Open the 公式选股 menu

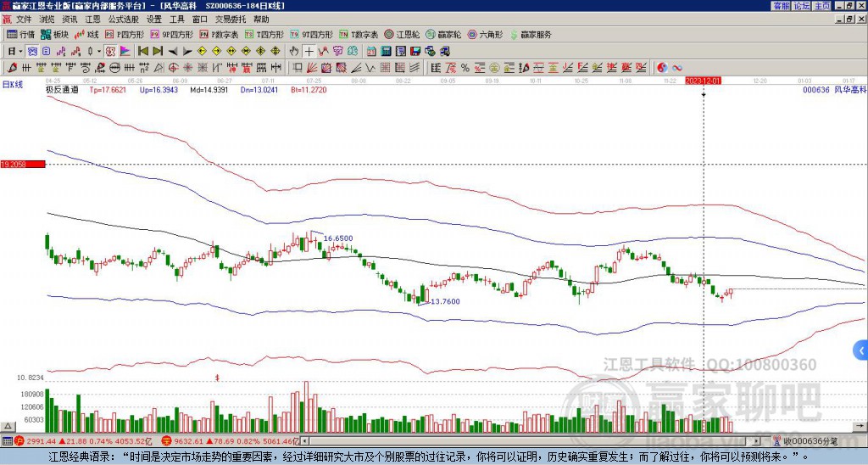click(124, 20)
